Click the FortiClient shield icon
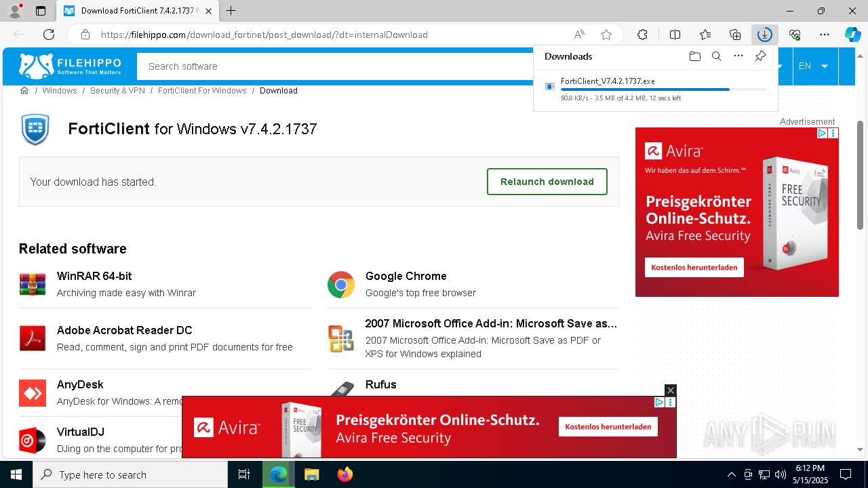The width and height of the screenshot is (868, 488). (x=35, y=129)
